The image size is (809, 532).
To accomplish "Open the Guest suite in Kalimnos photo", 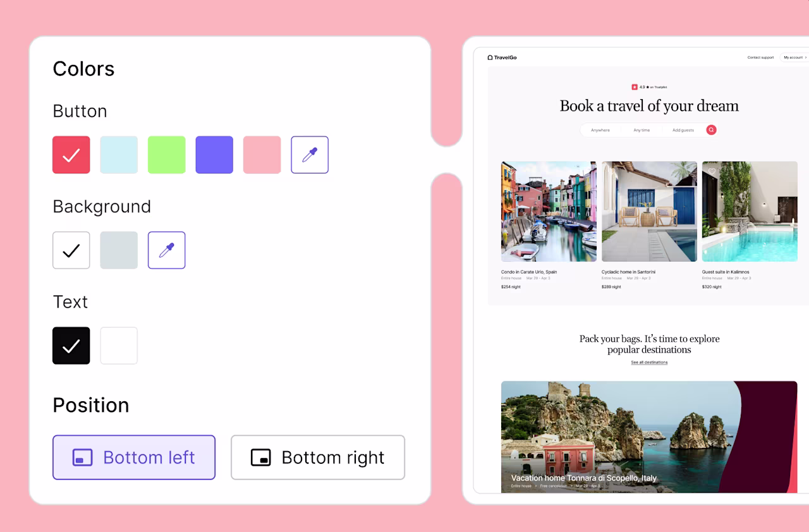I will (750, 211).
